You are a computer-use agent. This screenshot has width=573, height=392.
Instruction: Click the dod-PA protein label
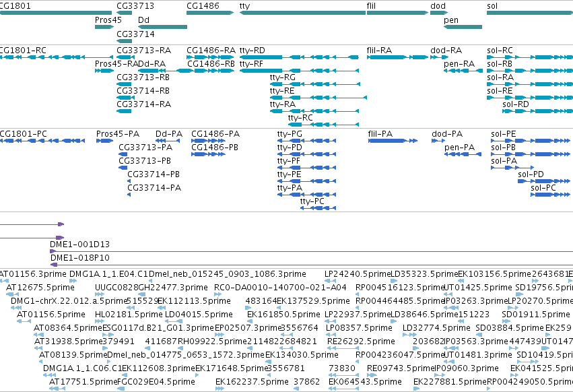[x=447, y=134]
